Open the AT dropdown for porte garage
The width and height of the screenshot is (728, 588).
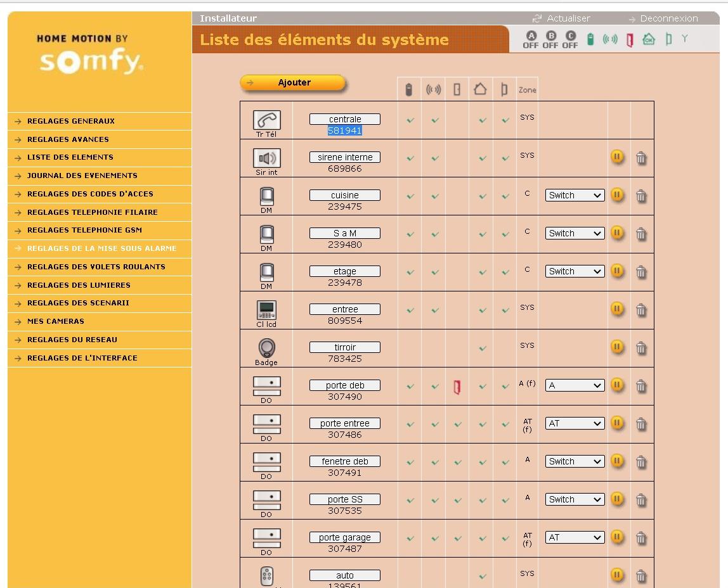pos(574,537)
